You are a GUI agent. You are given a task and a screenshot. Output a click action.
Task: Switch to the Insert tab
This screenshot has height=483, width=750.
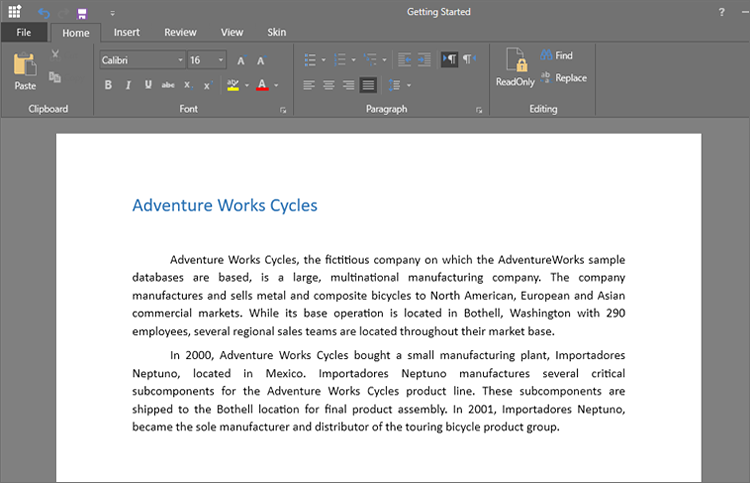(127, 33)
